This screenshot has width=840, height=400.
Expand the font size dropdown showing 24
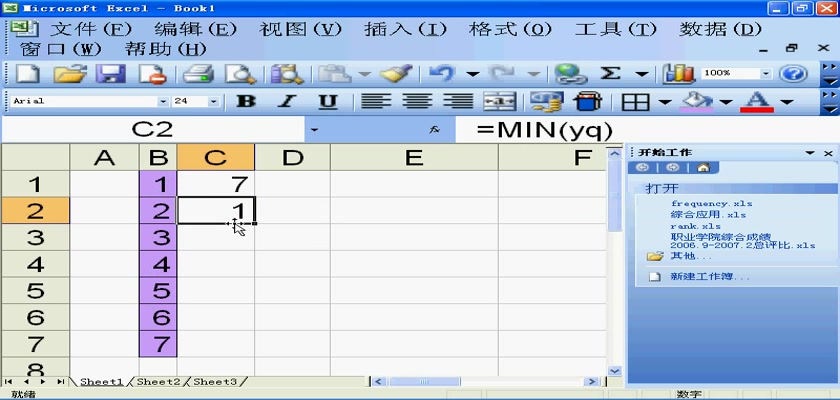pyautogui.click(x=213, y=101)
